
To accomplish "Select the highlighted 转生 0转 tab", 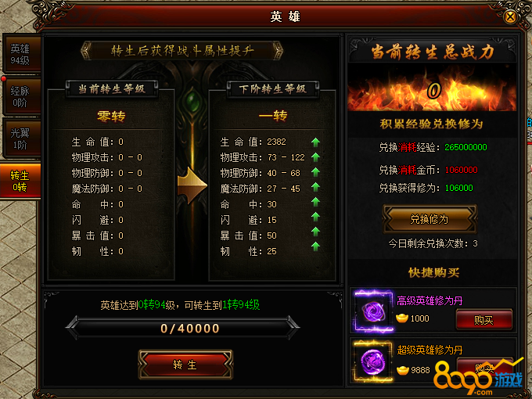I will point(20,181).
